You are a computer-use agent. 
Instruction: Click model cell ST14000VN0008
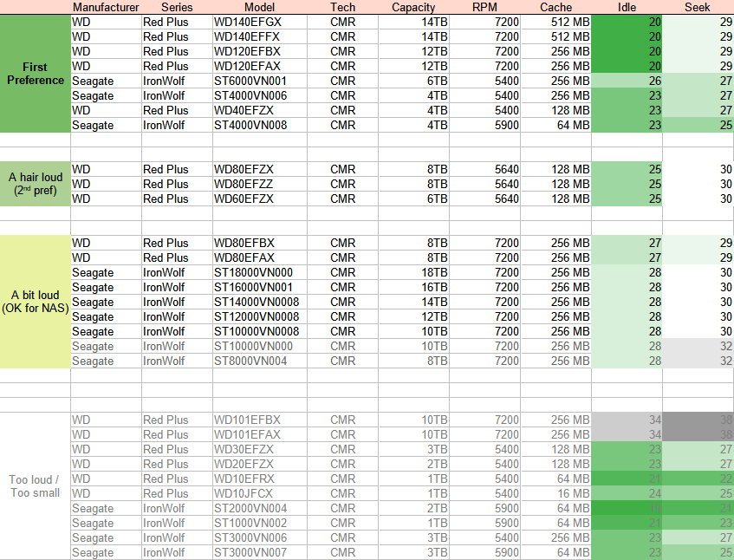[260, 302]
